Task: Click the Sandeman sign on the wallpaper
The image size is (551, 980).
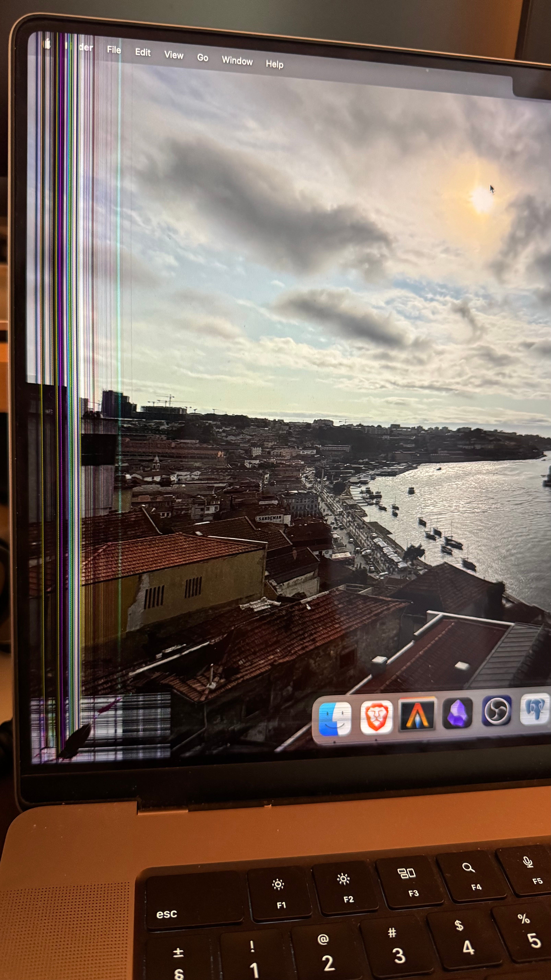Action: pyautogui.click(x=270, y=518)
